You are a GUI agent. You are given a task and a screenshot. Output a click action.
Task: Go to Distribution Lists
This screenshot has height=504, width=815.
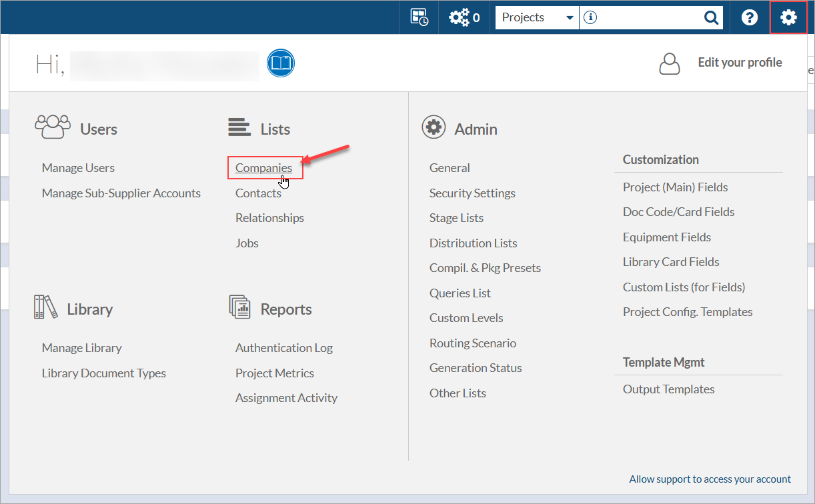pos(474,243)
